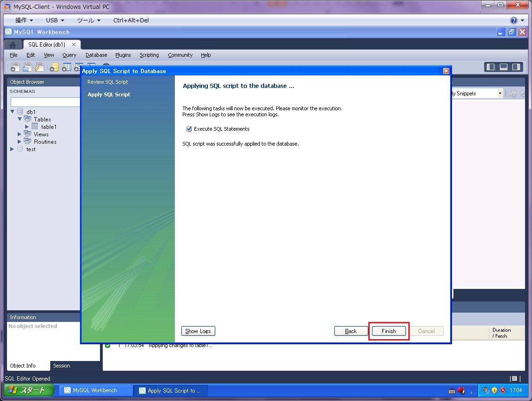Open the Scripting menu
Screen dimensions: 532x401
149,55
